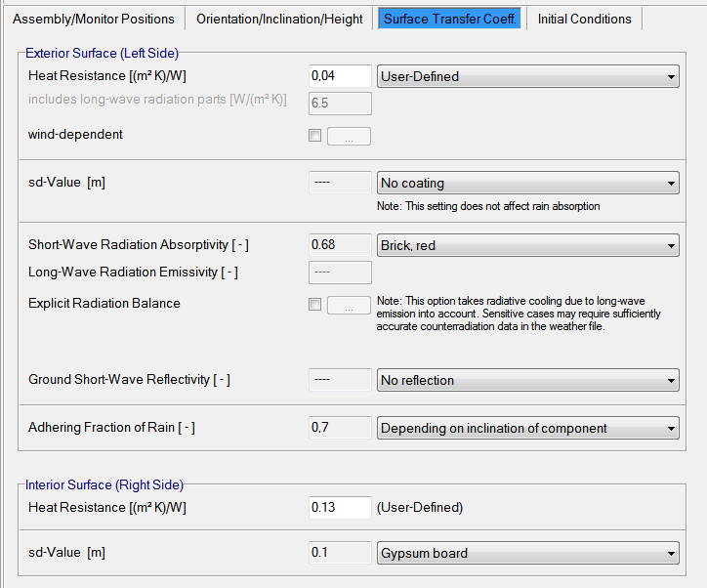This screenshot has width=707, height=588.
Task: Select the Surface Transfer Coeff. tab
Action: pos(450,19)
